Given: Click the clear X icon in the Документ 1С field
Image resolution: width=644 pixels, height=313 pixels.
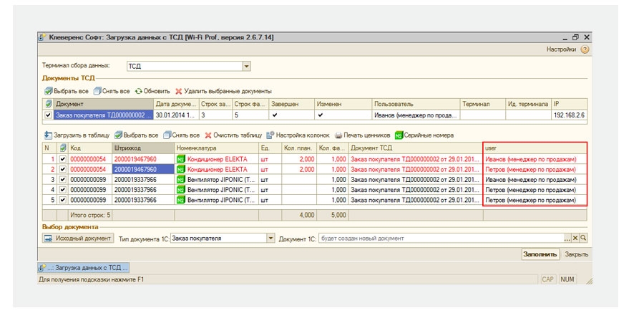Looking at the screenshot, I should point(575,238).
